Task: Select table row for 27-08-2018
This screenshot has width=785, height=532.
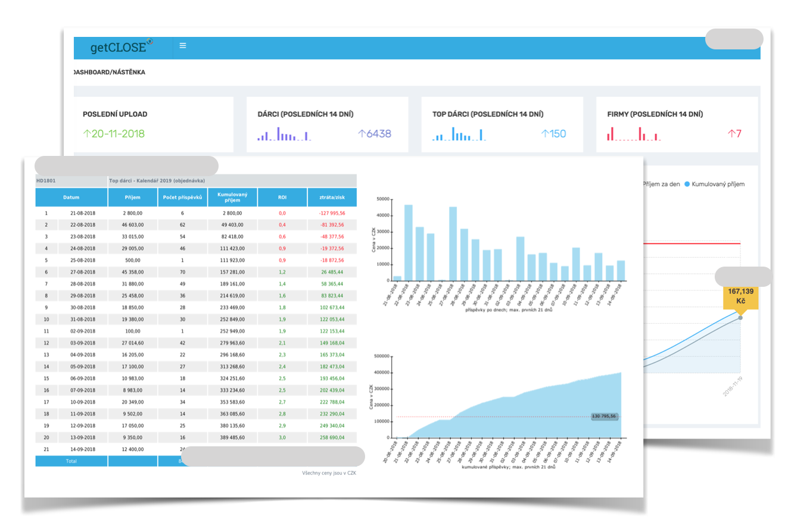Action: (x=196, y=271)
